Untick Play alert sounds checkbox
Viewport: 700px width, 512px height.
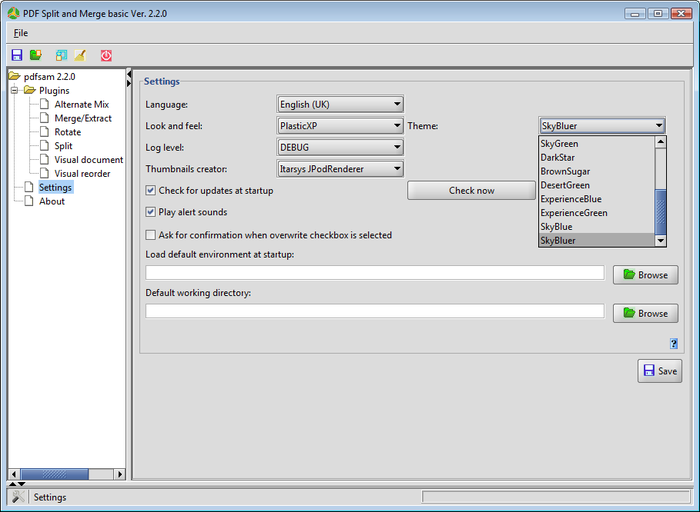pos(151,212)
